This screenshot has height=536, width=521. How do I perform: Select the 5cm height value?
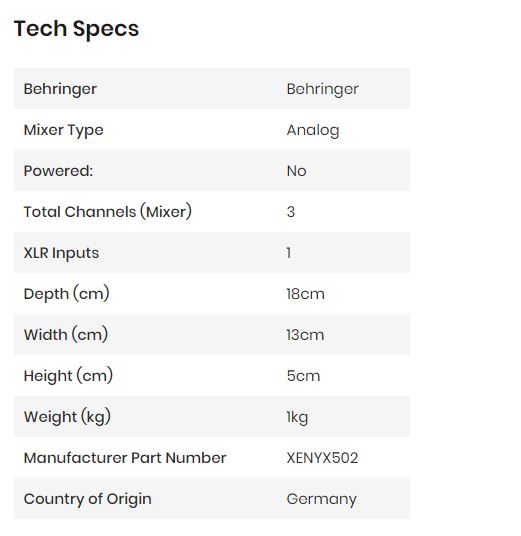(x=303, y=376)
